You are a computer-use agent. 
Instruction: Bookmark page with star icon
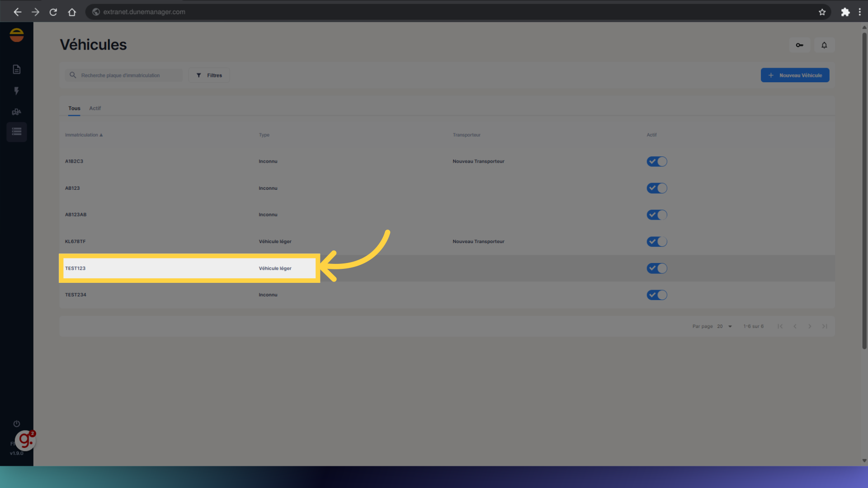point(822,12)
